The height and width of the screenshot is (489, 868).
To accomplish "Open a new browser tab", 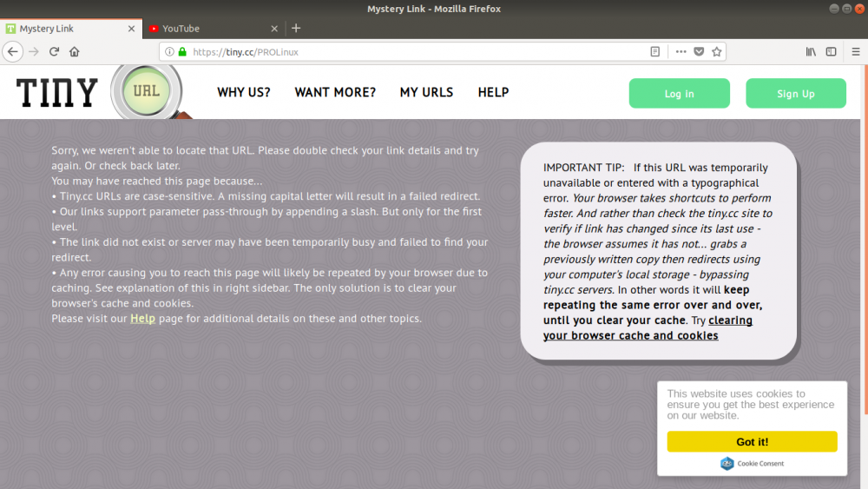I will 296,28.
